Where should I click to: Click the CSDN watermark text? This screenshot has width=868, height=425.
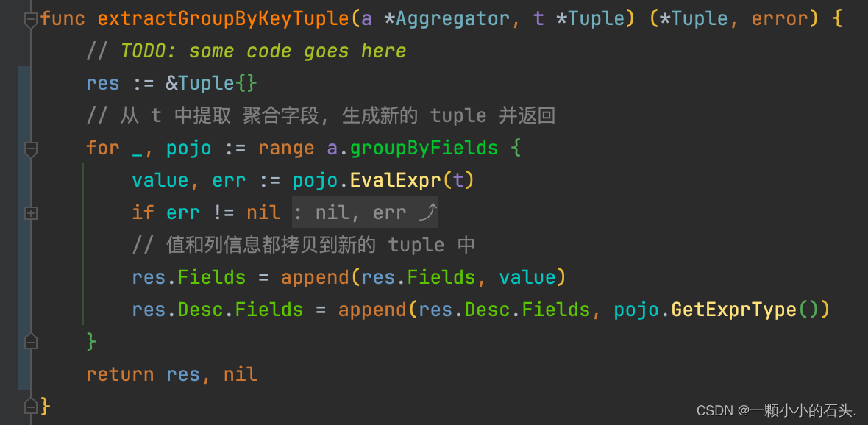click(776, 410)
